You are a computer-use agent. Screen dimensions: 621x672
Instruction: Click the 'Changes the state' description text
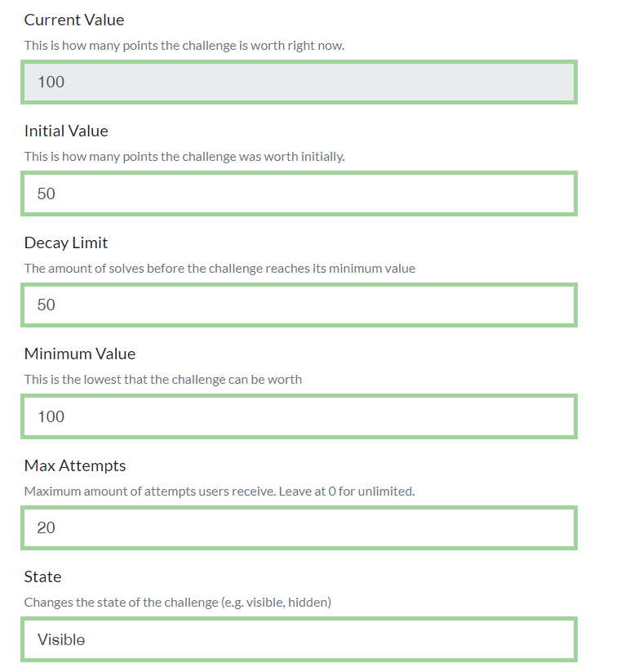tap(178, 602)
